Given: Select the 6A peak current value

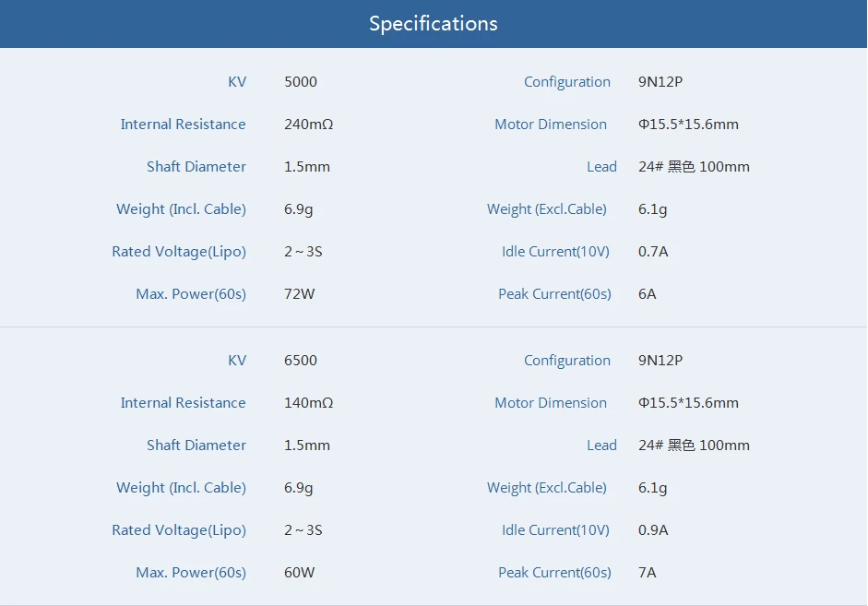Looking at the screenshot, I should tap(647, 294).
